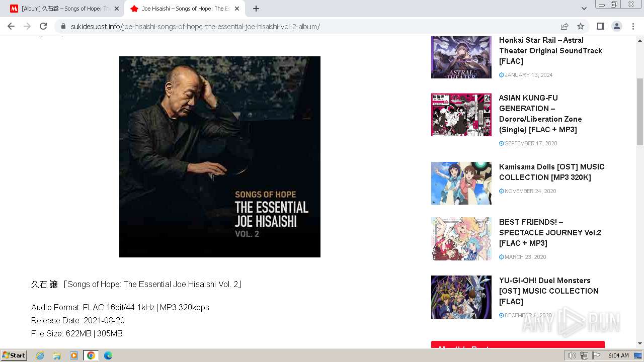Click the Action Center flag icon
This screenshot has height=362, width=644.
coord(596,355)
